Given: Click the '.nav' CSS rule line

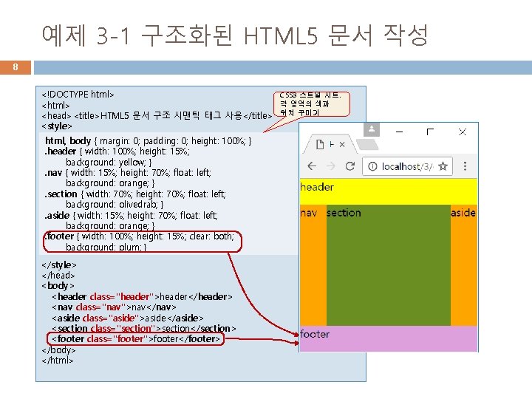Looking at the screenshot, I should click(128, 173).
